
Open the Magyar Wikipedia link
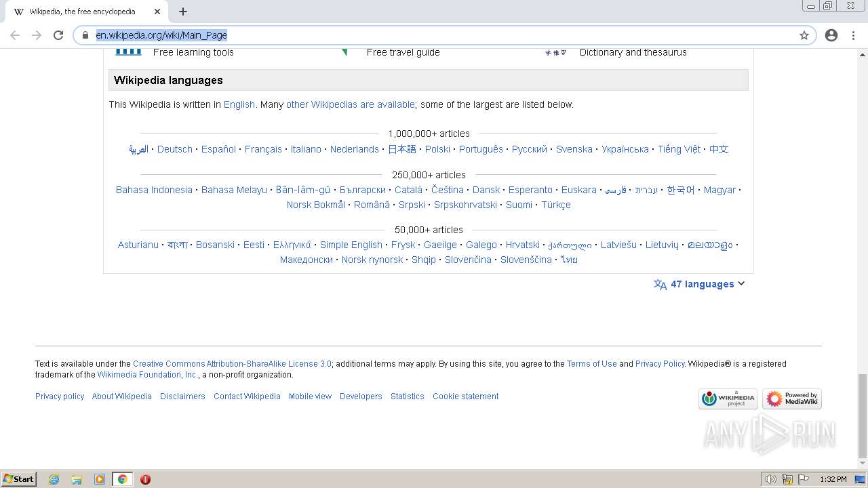point(719,190)
